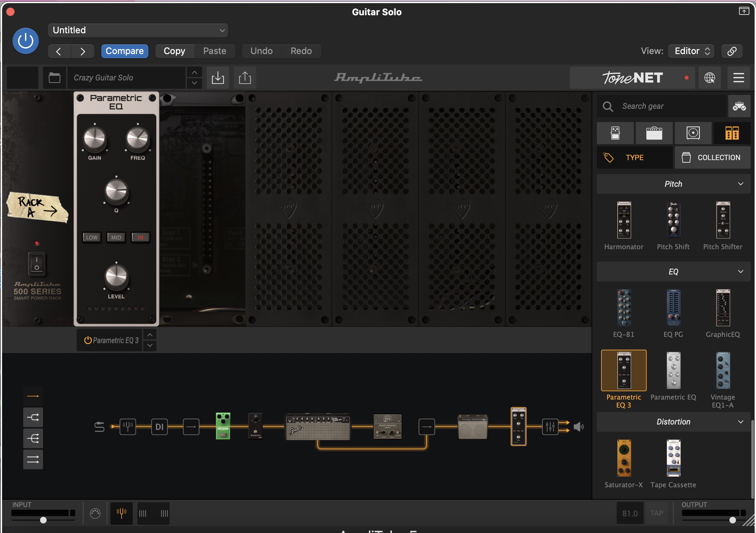756x533 pixels.
Task: Switch to the rack effects gear tab
Action: click(732, 133)
